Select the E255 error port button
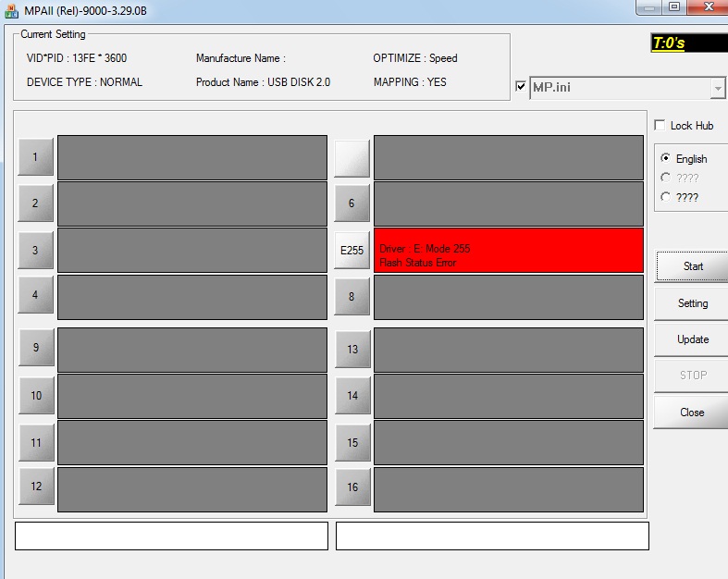Screen dimensions: 728x579 352,250
